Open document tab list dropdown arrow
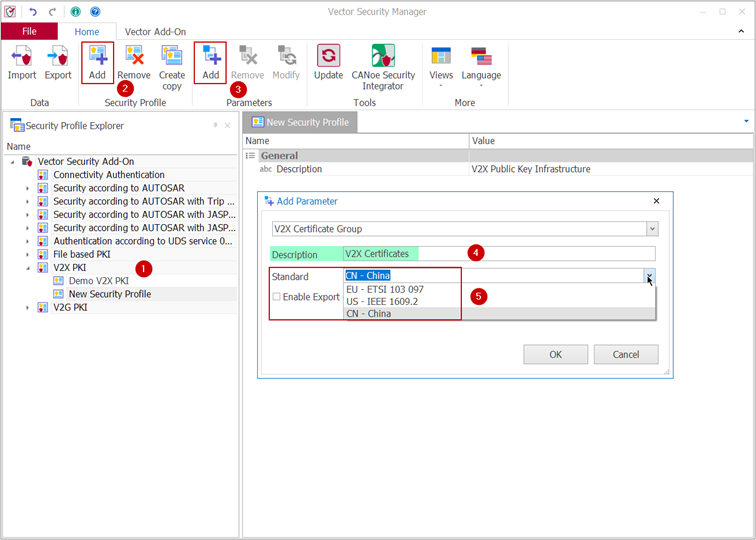The width and height of the screenshot is (756, 540). [x=747, y=121]
